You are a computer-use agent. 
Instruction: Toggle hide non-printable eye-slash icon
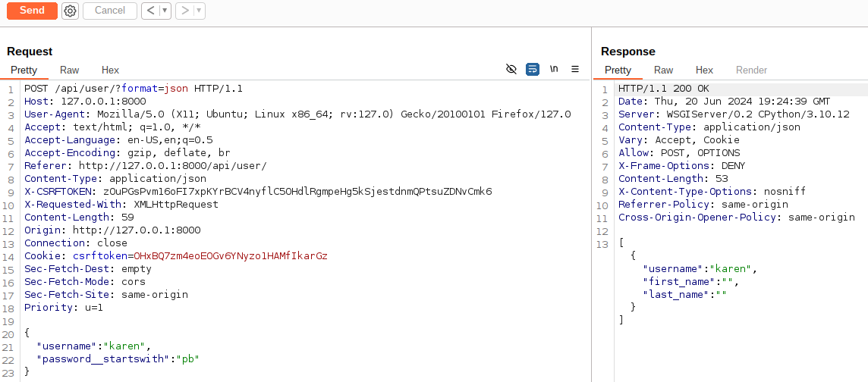coord(511,69)
